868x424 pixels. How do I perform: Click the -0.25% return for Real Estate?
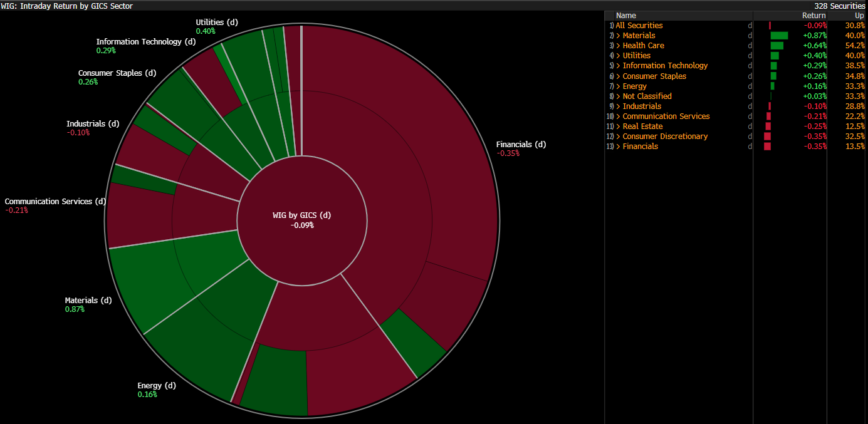[x=815, y=127]
